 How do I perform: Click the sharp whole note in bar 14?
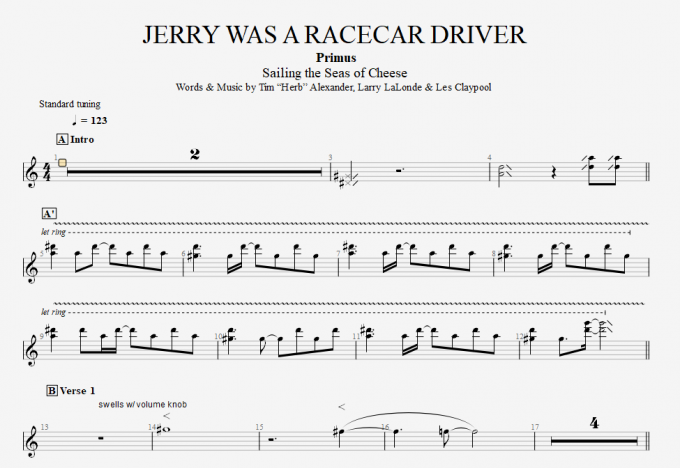(164, 429)
